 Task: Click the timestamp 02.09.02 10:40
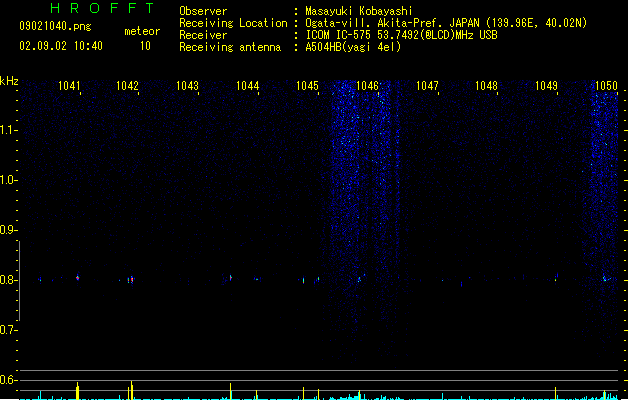[61, 46]
